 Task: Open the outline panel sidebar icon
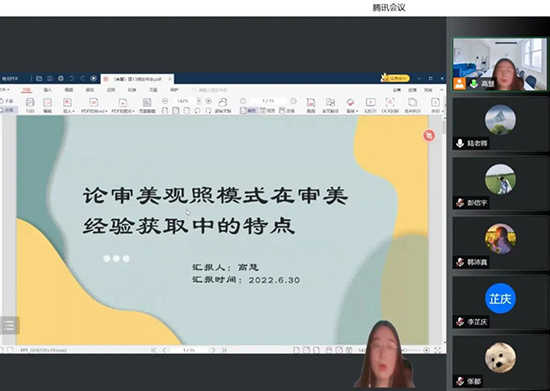pyautogui.click(x=9, y=325)
